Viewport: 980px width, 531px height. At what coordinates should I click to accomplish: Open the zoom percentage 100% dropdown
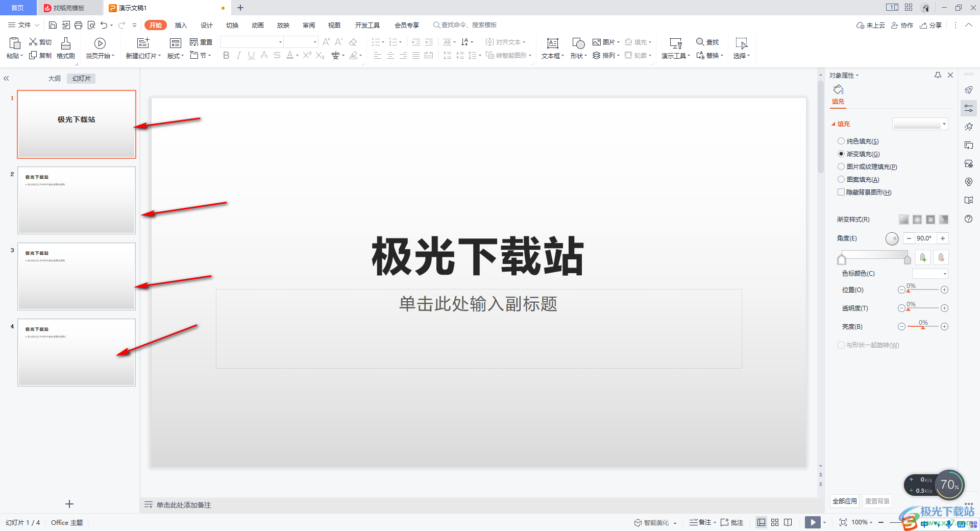862,522
